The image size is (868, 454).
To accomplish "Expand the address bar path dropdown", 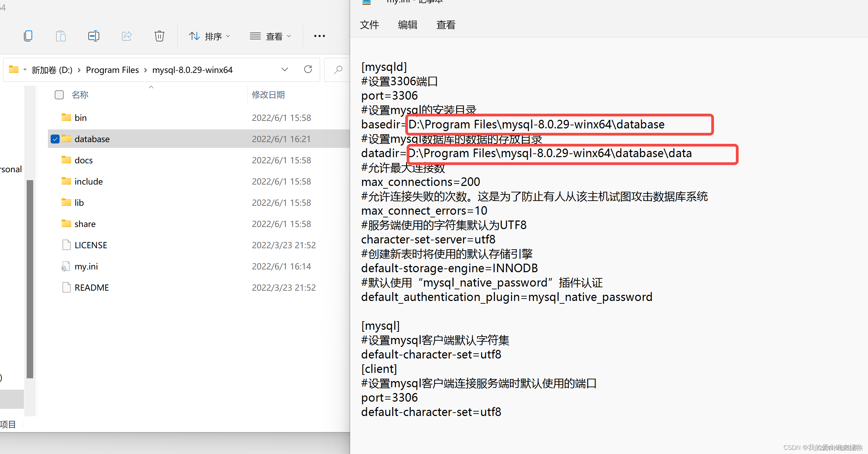I will 285,70.
